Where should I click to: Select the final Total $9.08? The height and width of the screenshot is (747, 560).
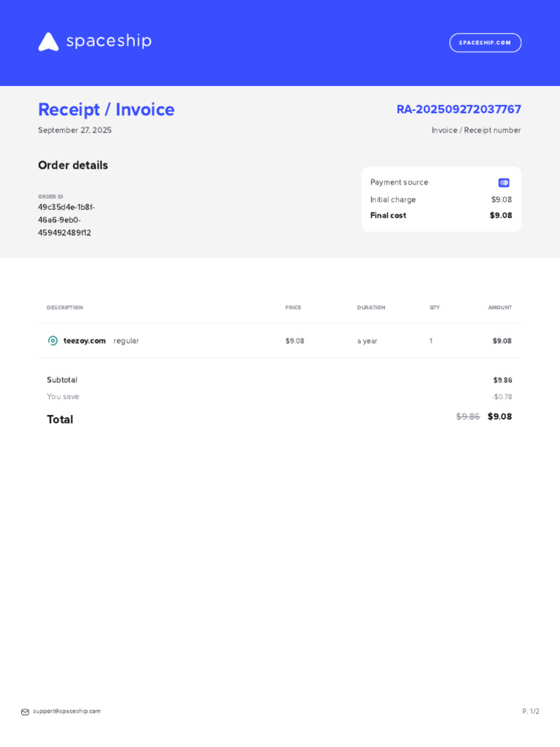[x=500, y=417]
